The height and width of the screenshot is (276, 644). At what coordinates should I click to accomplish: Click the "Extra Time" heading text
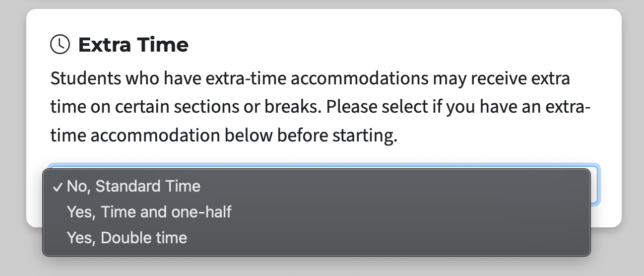tap(133, 45)
